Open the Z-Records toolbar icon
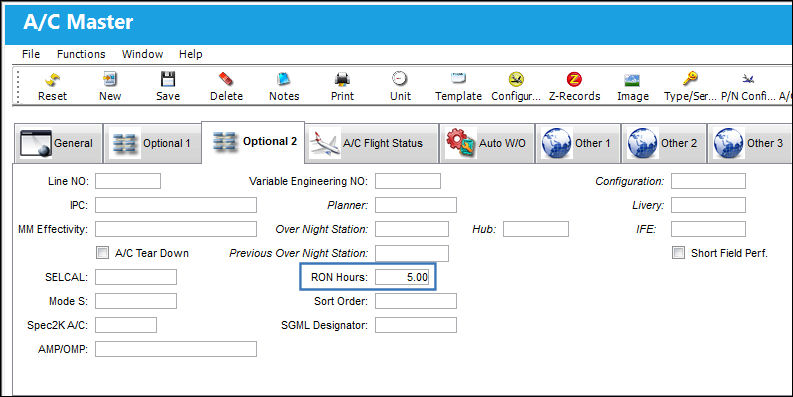The width and height of the screenshot is (793, 397). click(574, 79)
